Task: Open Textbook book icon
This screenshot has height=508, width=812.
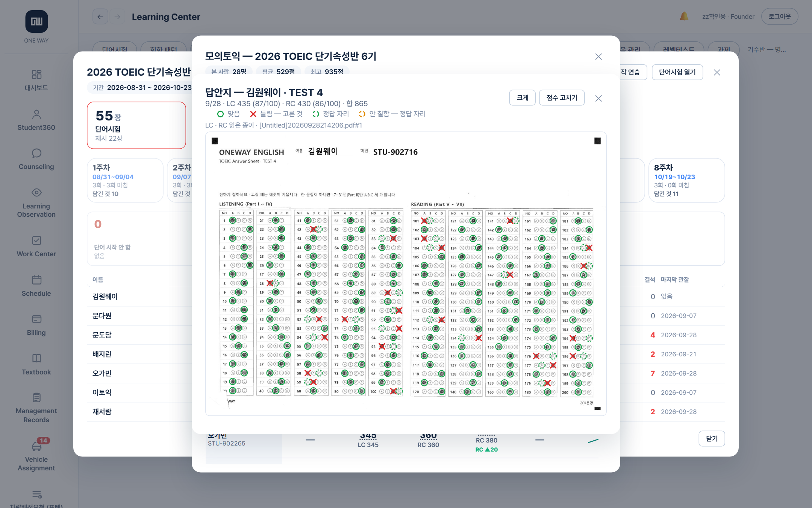Action: coord(36,358)
